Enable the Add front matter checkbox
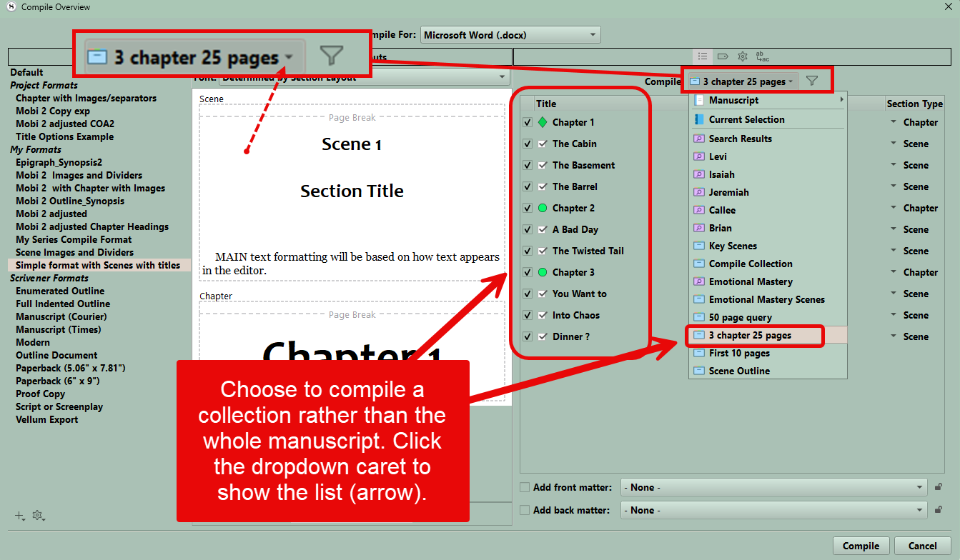 click(x=525, y=487)
